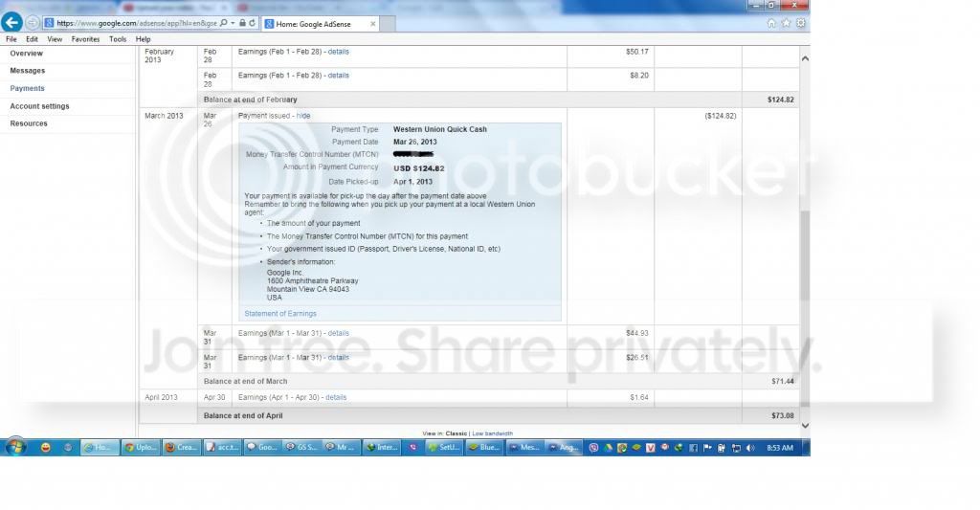
Task: Click the grayed Forward arrow button
Action: (33, 23)
